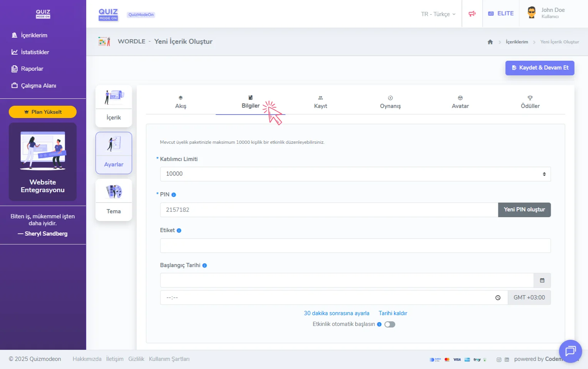Click the PIN info icon
The width and height of the screenshot is (588, 369).
[x=174, y=195]
